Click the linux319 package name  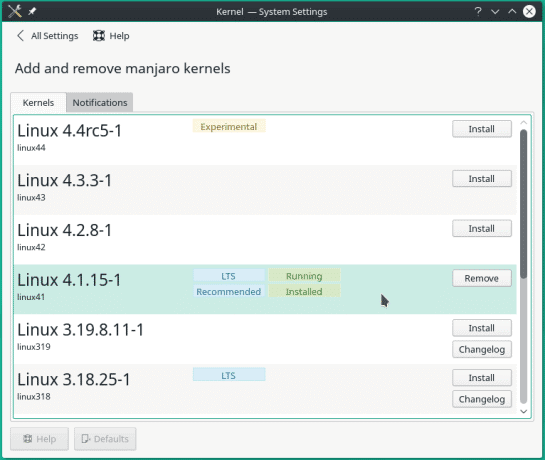pyautogui.click(x=34, y=347)
